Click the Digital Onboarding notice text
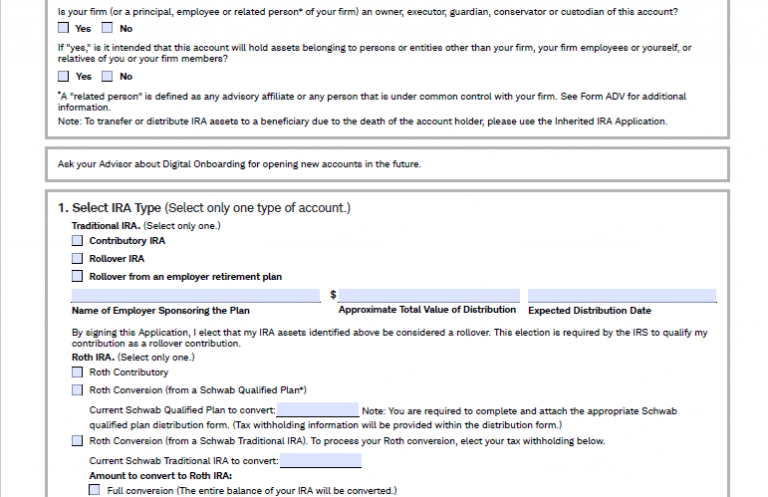The image size is (768, 497). tap(240, 164)
